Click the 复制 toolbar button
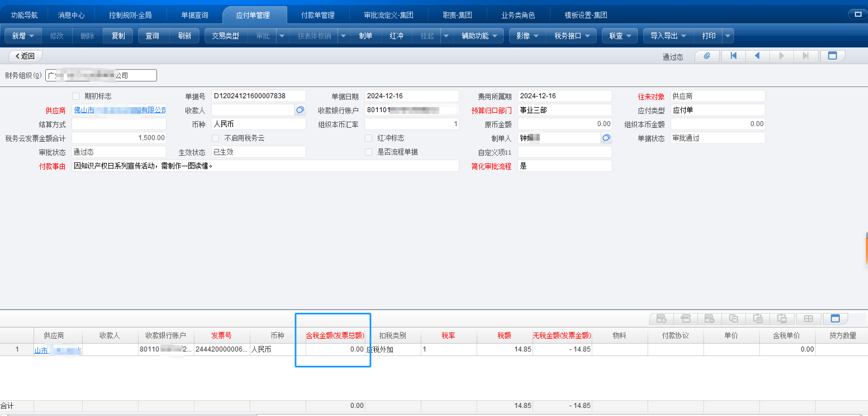Viewport: 868px width, 416px height. (x=118, y=36)
